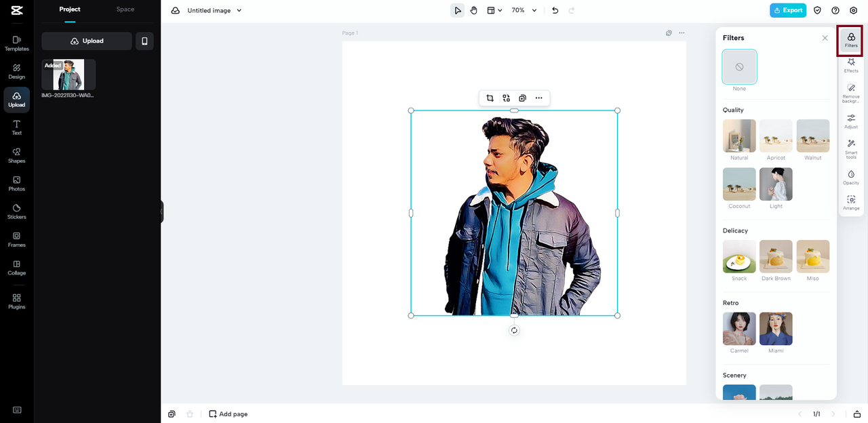Image resolution: width=868 pixels, height=423 pixels.
Task: Open the Opacity tool
Action: [x=851, y=178]
